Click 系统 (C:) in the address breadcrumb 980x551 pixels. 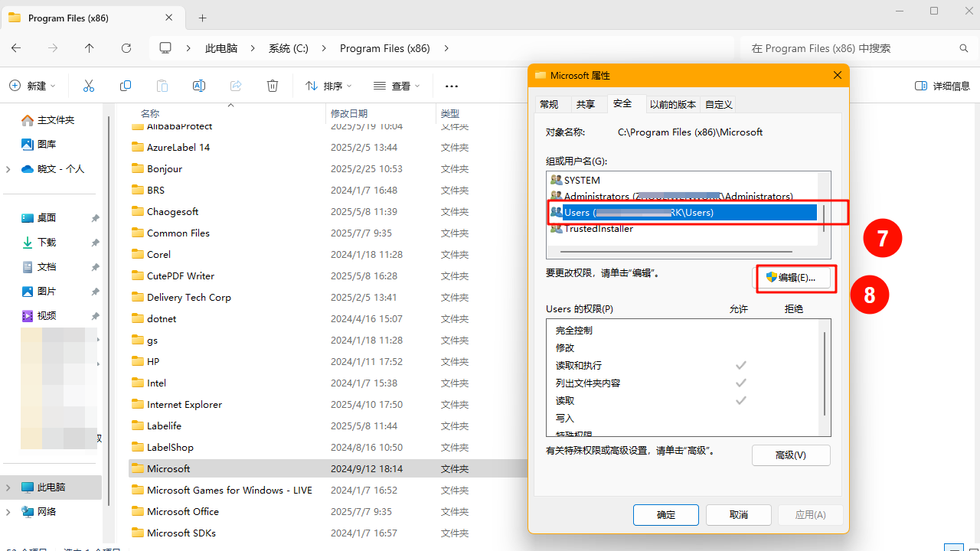coord(289,48)
